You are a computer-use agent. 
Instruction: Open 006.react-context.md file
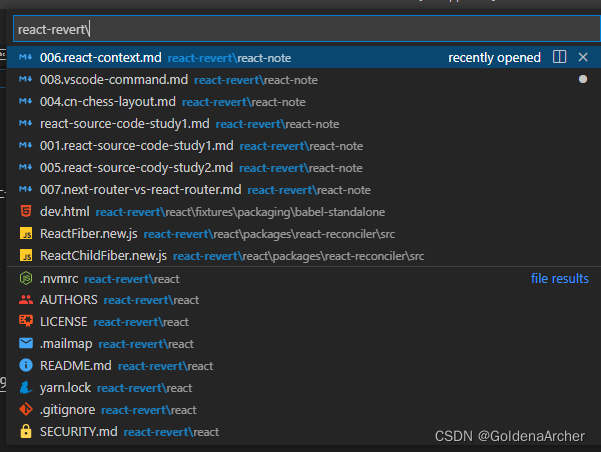point(100,58)
